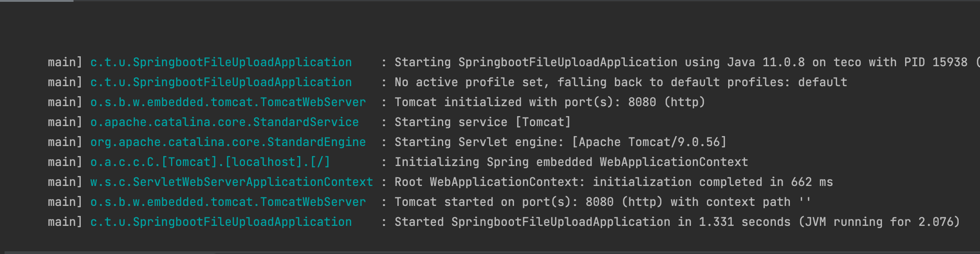Screen dimensions: 980x254
Task: Click the 'No active profile set' log message
Action: point(621,82)
